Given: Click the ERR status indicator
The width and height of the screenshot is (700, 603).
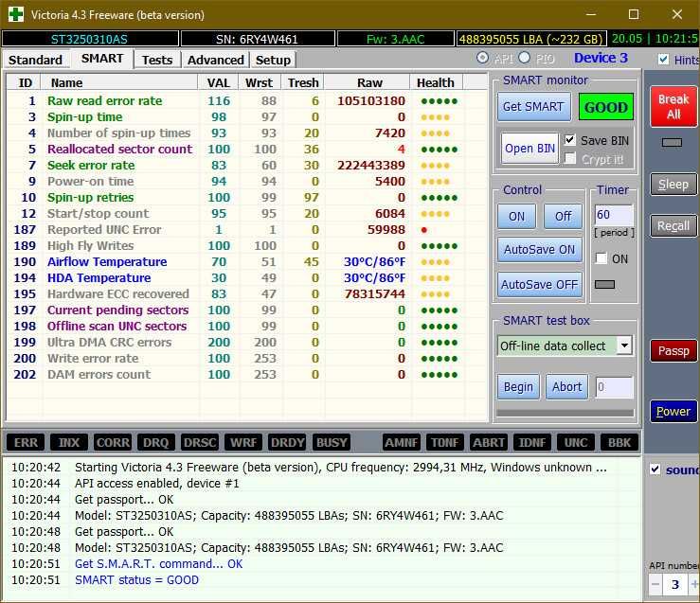Looking at the screenshot, I should tap(26, 442).
